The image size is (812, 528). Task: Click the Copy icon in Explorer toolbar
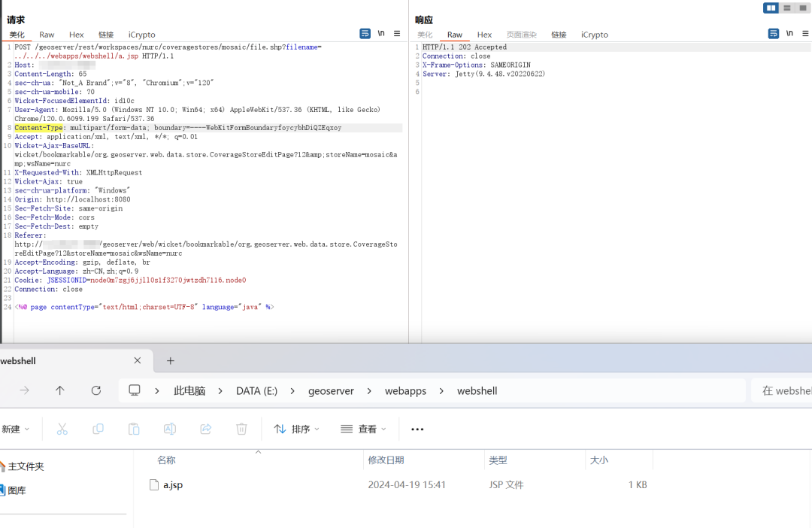[98, 429]
